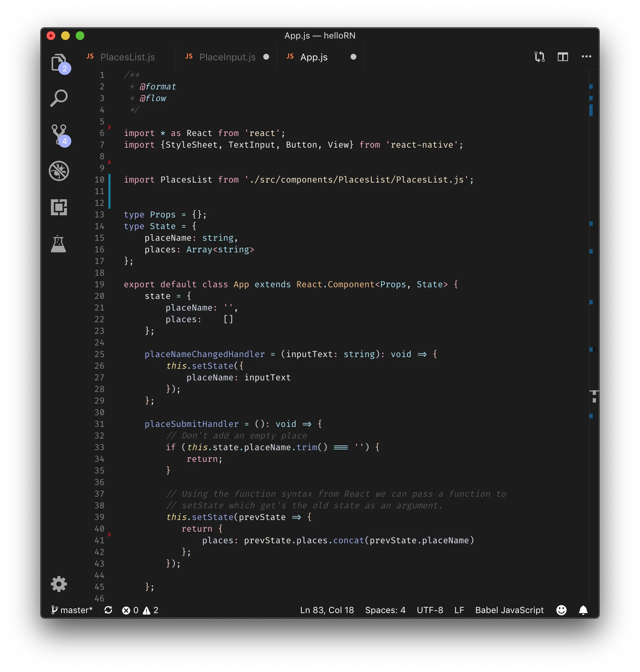This screenshot has width=640, height=672.
Task: Open the notifications bell
Action: point(583,610)
